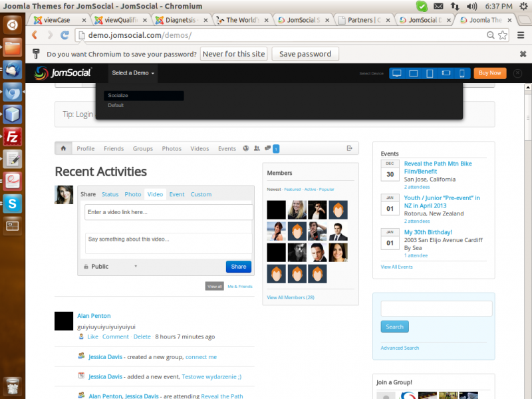The width and height of the screenshot is (532, 399).
Task: Open the Trash in the launcher
Action: 13,386
